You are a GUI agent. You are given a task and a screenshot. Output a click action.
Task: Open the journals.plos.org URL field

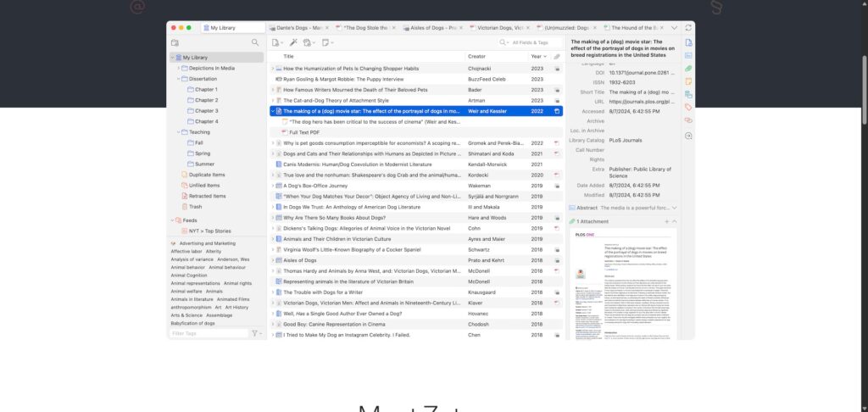click(642, 102)
